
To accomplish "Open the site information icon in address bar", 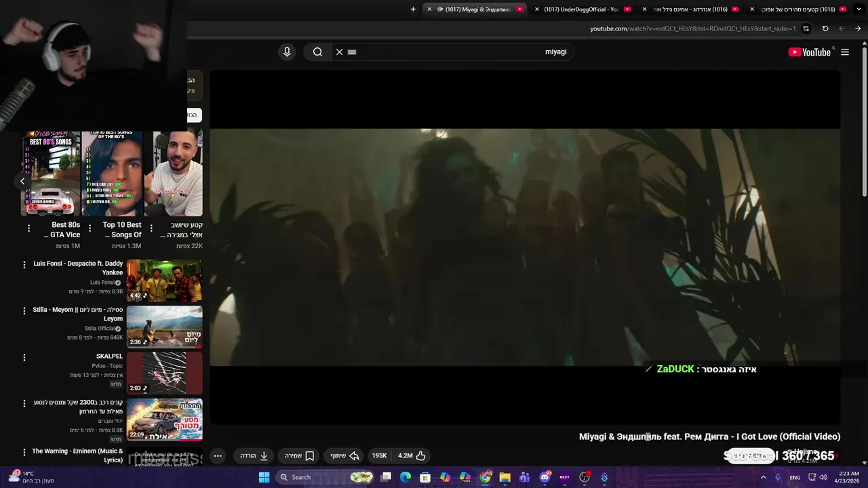I will click(x=806, y=28).
